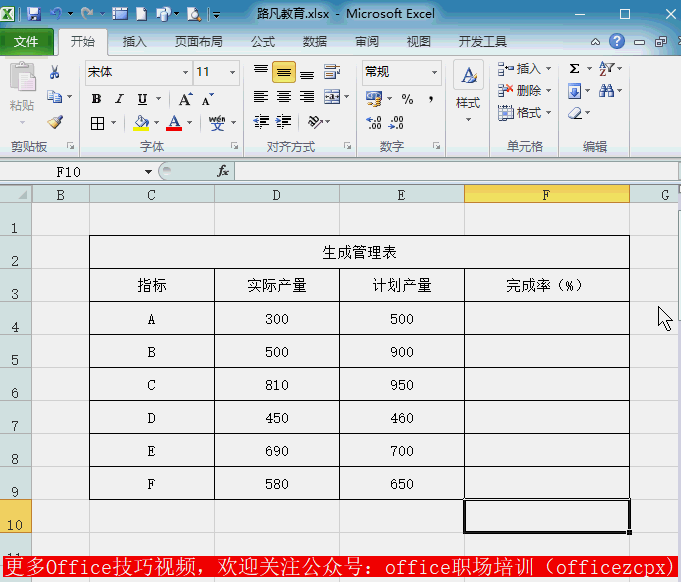
Task: Click the Insert Function fx icon
Action: 223,171
